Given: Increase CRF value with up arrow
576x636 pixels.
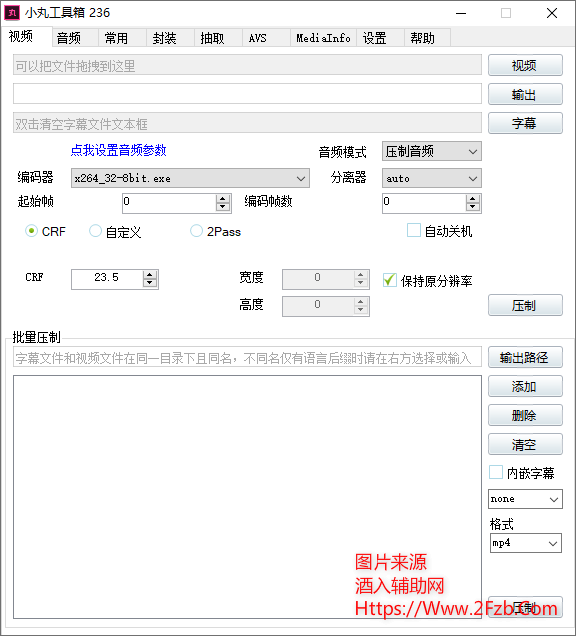Looking at the screenshot, I should click(150, 275).
